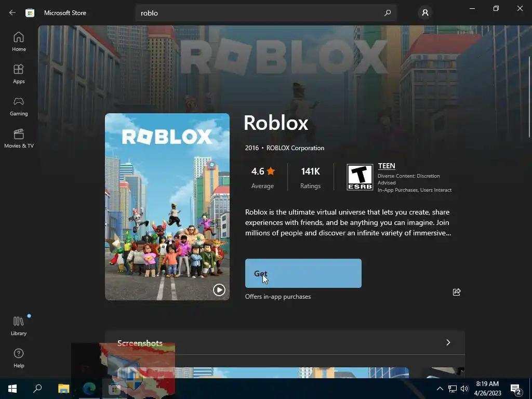Click the ESRB T rating badge
This screenshot has width=532, height=399.
pyautogui.click(x=360, y=177)
